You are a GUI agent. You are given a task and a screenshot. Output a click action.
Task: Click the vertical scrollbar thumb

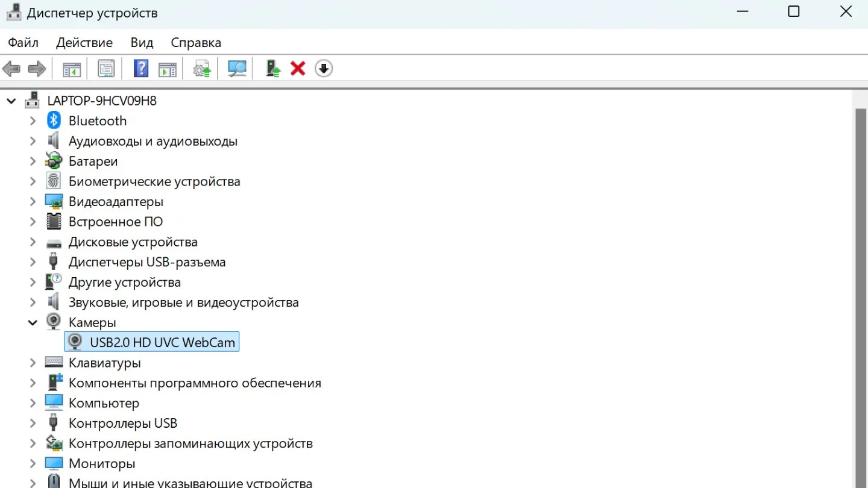coord(861,298)
